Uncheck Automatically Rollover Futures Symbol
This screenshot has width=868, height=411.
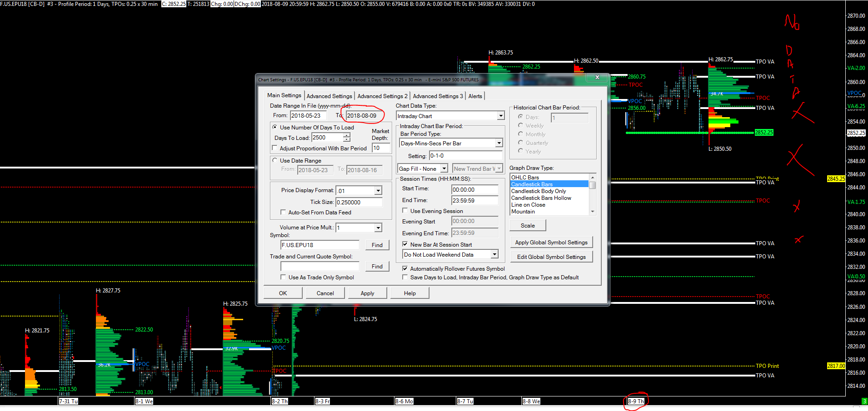click(x=405, y=268)
